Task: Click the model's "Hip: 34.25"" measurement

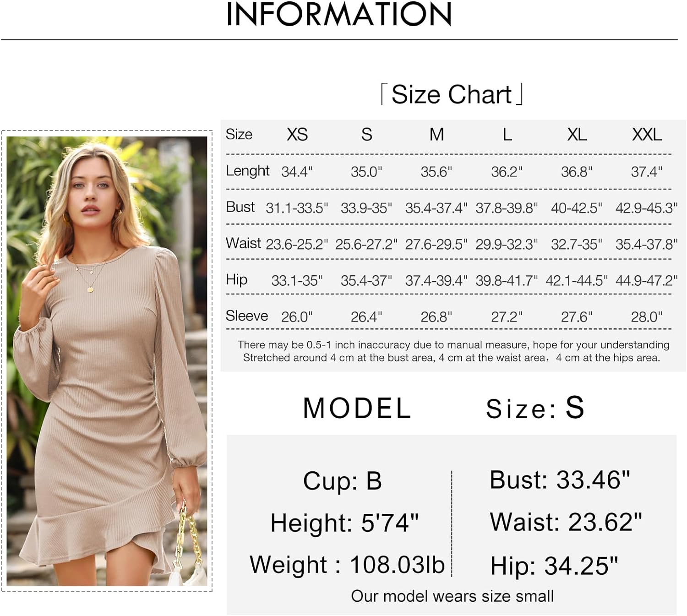Action: pyautogui.click(x=554, y=565)
